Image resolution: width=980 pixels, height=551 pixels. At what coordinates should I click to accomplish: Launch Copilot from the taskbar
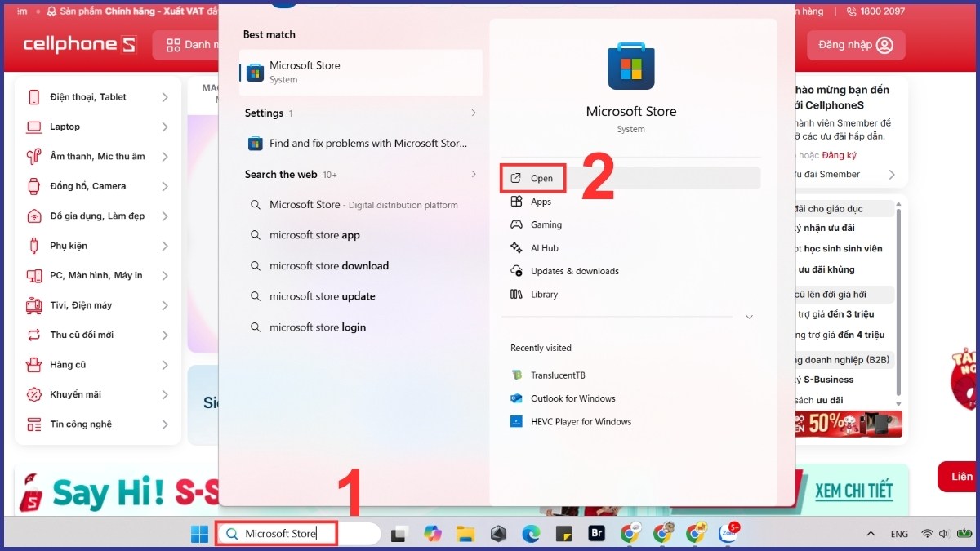tap(432, 534)
